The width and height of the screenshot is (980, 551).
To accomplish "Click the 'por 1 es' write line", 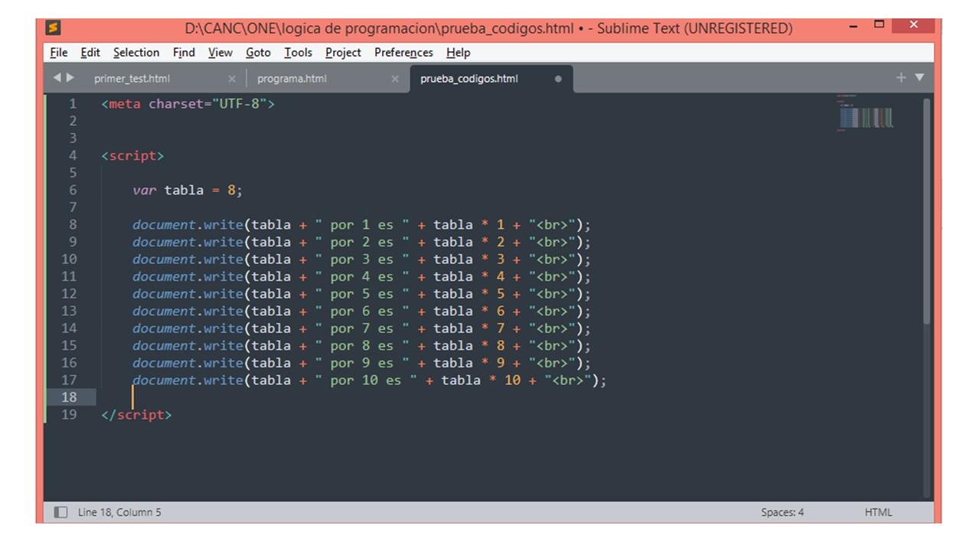I will (361, 225).
